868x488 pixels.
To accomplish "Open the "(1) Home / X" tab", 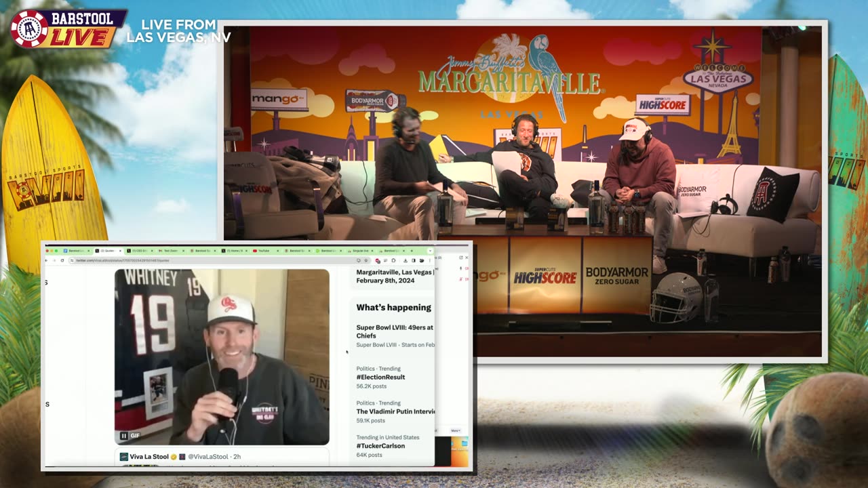I will coord(235,251).
